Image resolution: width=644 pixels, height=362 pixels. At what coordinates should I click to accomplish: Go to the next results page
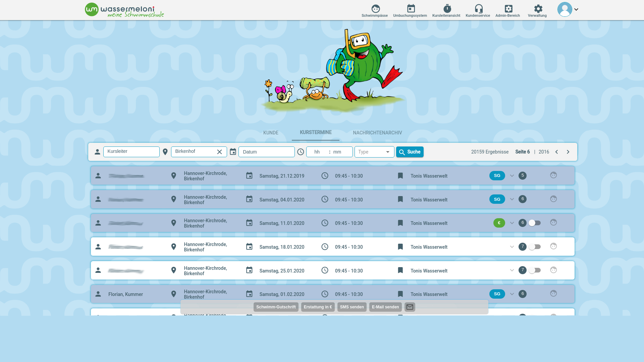pyautogui.click(x=568, y=152)
